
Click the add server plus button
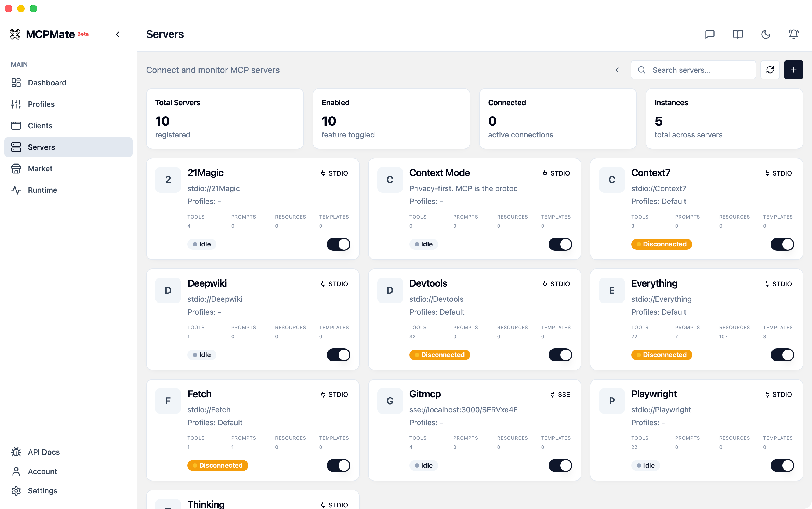pyautogui.click(x=793, y=70)
